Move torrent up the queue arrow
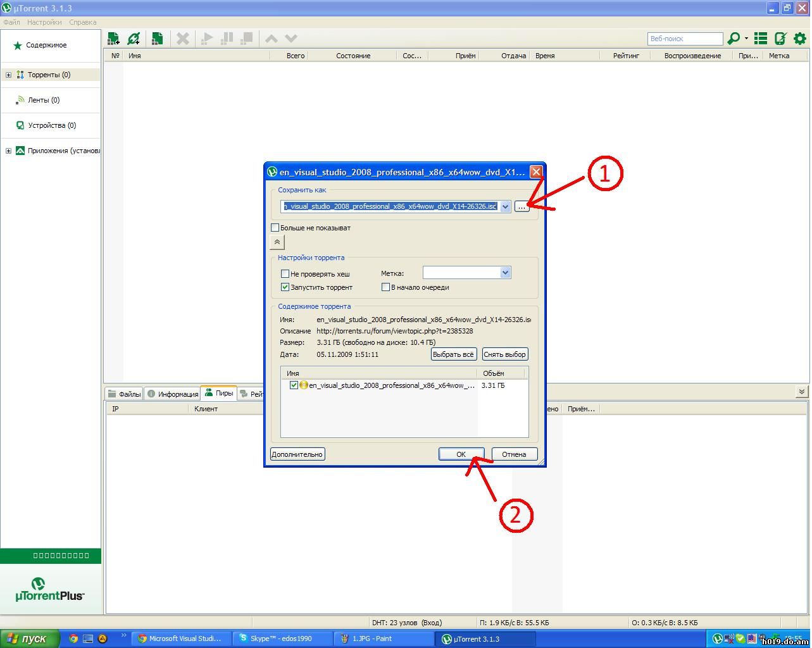Viewport: 812px width, 648px height. [271, 39]
